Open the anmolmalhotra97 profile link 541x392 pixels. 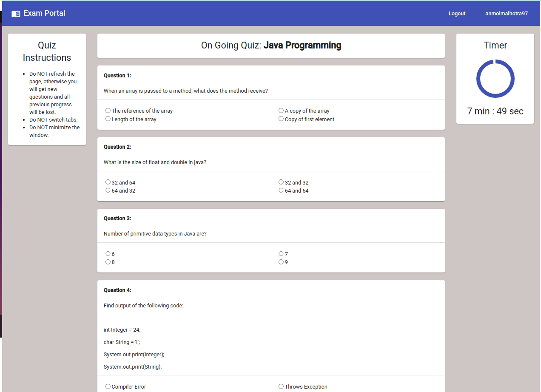point(506,13)
